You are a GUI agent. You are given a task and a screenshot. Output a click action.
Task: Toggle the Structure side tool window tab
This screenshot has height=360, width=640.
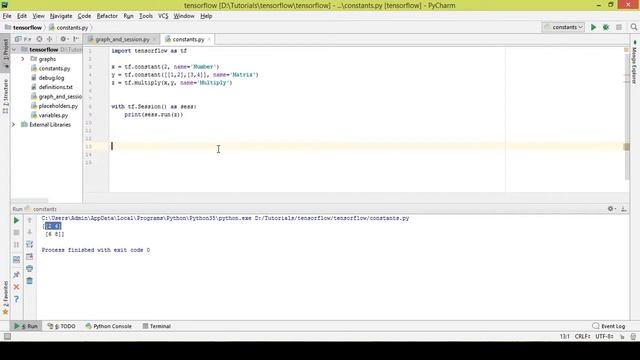coord(5,96)
